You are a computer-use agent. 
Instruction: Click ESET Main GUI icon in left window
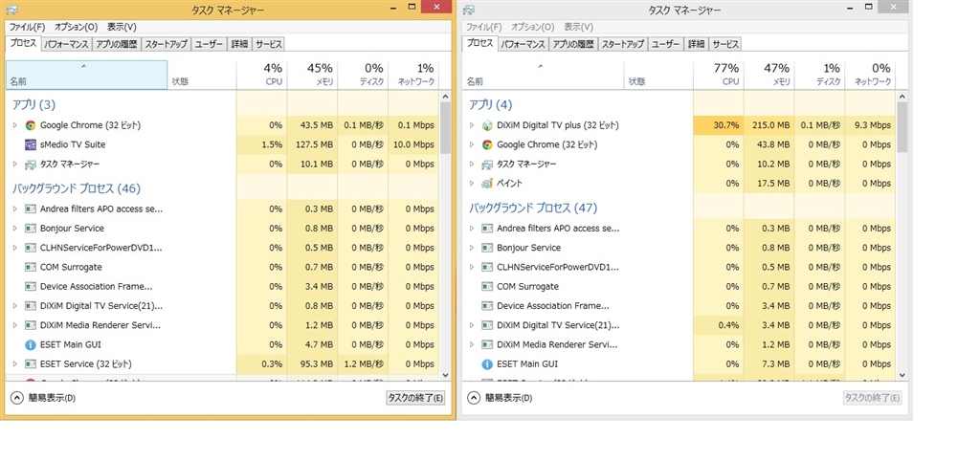click(31, 344)
